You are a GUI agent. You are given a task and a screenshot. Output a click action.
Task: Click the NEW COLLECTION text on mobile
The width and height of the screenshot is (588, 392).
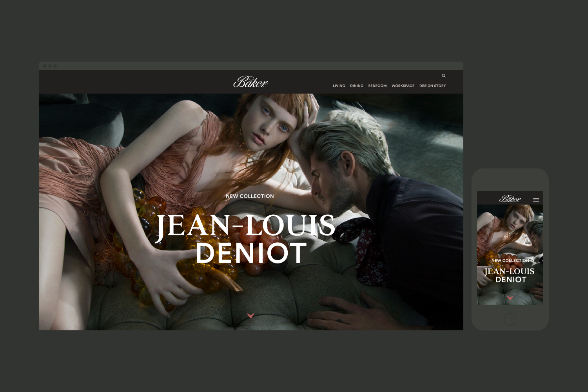[510, 260]
